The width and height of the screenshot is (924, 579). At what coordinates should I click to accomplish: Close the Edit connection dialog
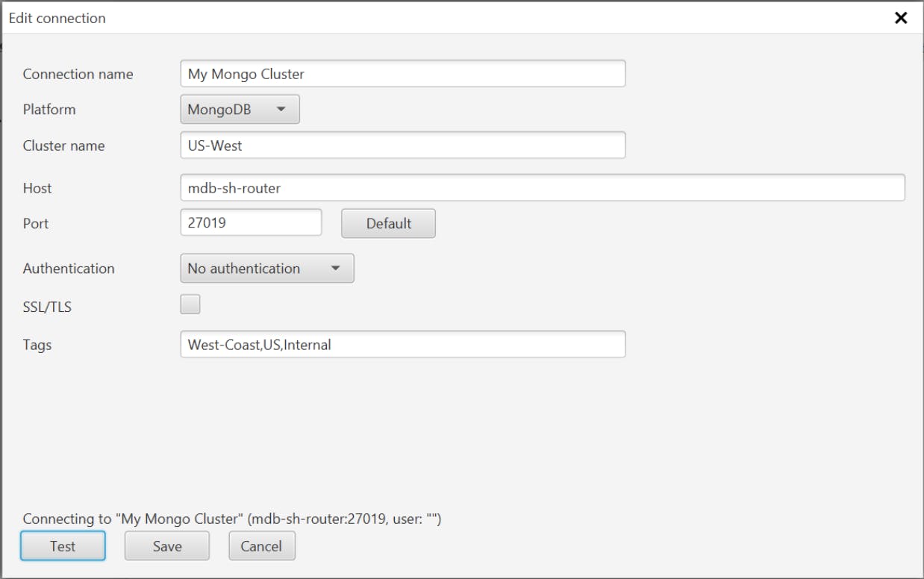901,18
